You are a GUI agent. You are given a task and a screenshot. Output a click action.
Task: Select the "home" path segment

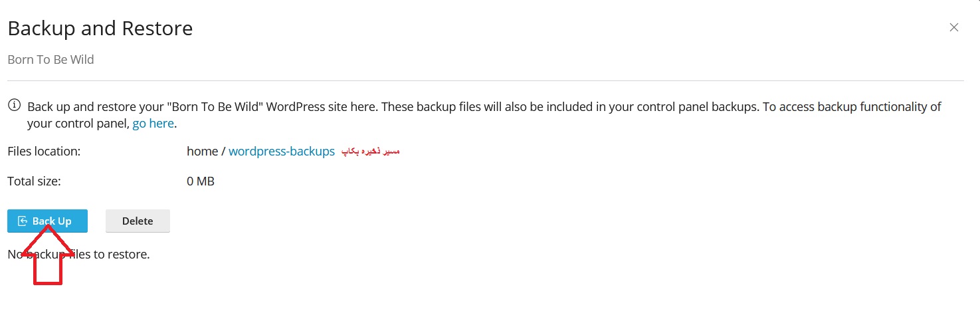coord(202,152)
